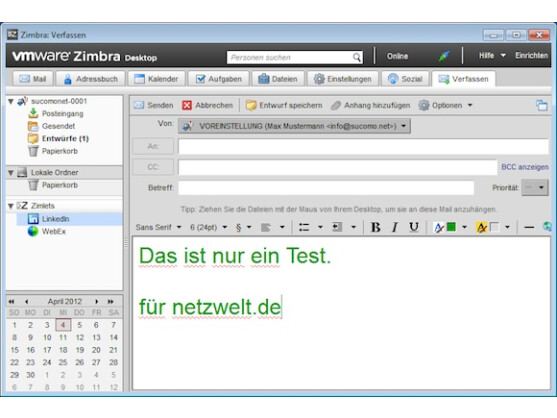
Task: Click the insert link globe icon
Action: pos(548,227)
